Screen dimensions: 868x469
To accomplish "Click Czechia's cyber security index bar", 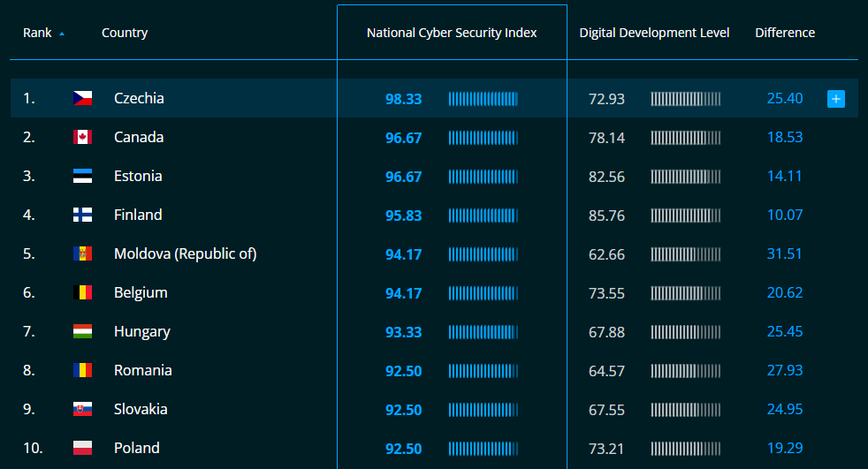I will pyautogui.click(x=483, y=99).
